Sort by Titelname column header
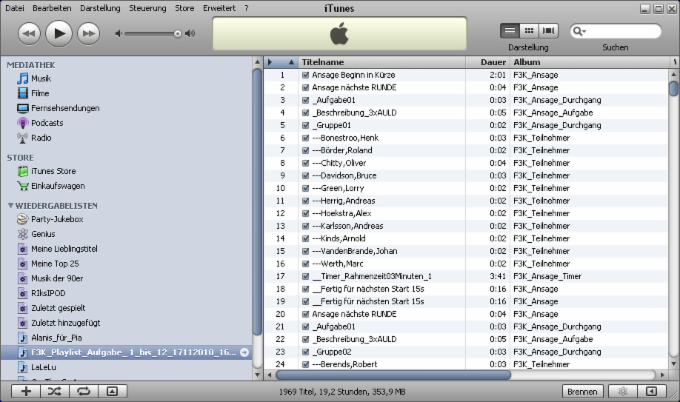The height and width of the screenshot is (402, 680). click(x=382, y=62)
